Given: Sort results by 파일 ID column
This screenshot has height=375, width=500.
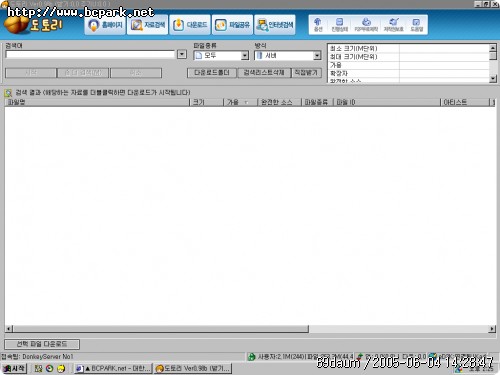Looking at the screenshot, I should (x=387, y=102).
